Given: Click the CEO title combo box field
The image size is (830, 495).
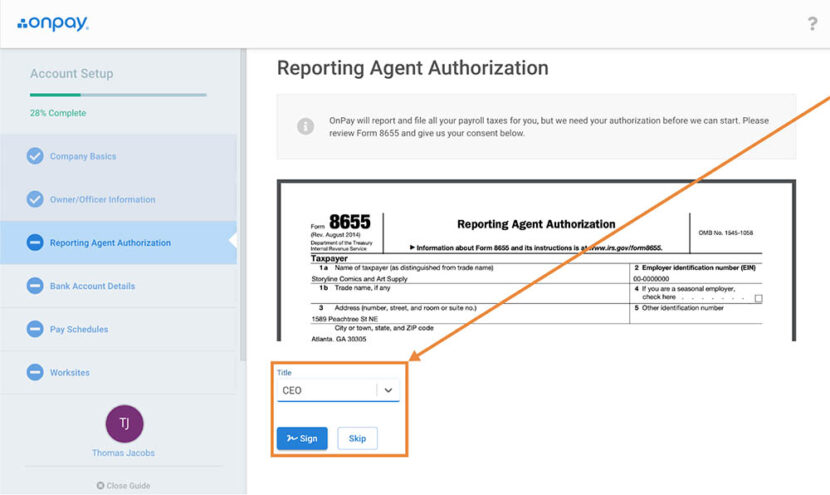Looking at the screenshot, I should (x=326, y=390).
